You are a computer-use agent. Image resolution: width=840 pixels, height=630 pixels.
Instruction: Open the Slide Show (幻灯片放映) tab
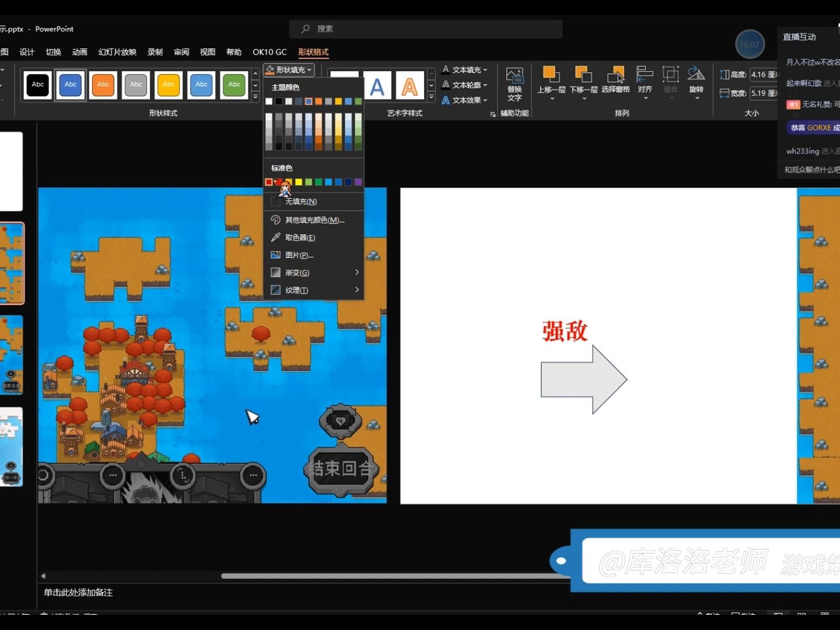click(x=117, y=52)
